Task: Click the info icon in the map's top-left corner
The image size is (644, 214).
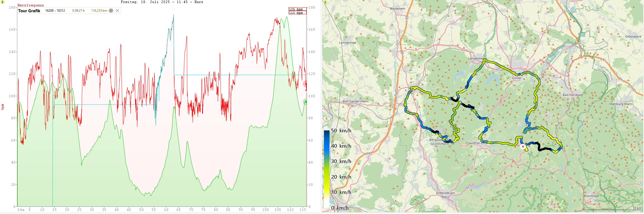Action: pos(325,2)
